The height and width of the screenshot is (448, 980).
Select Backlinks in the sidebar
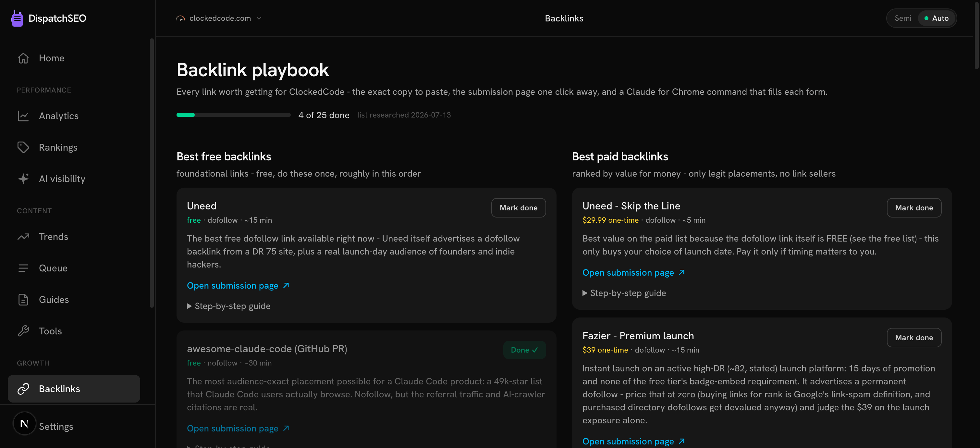coord(74,389)
